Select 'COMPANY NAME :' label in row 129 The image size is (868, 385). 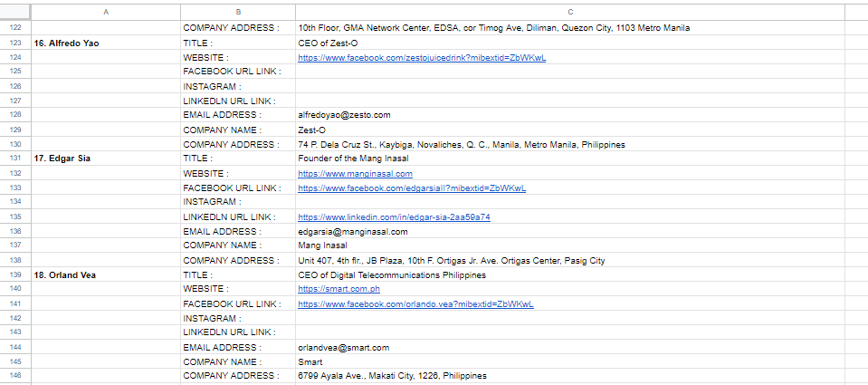(238, 130)
